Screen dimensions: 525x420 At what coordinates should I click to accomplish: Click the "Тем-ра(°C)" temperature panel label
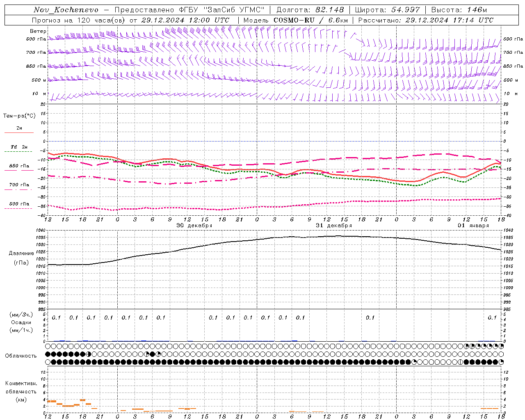point(19,116)
